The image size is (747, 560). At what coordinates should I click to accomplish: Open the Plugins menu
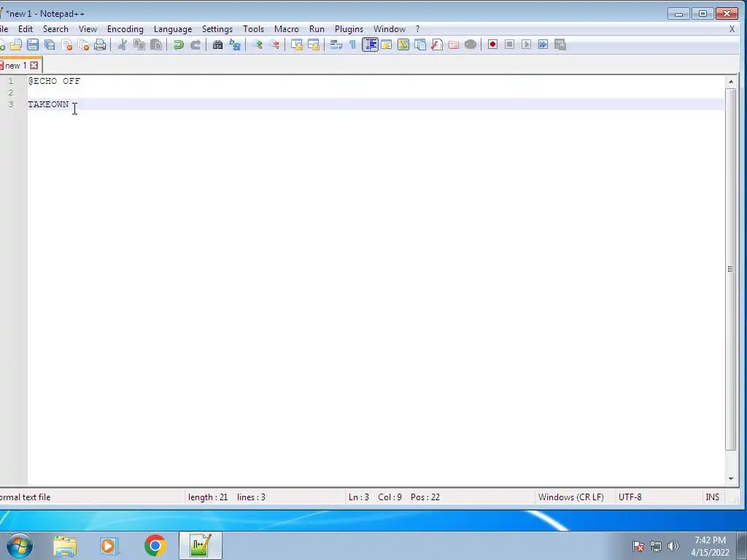coord(349,29)
